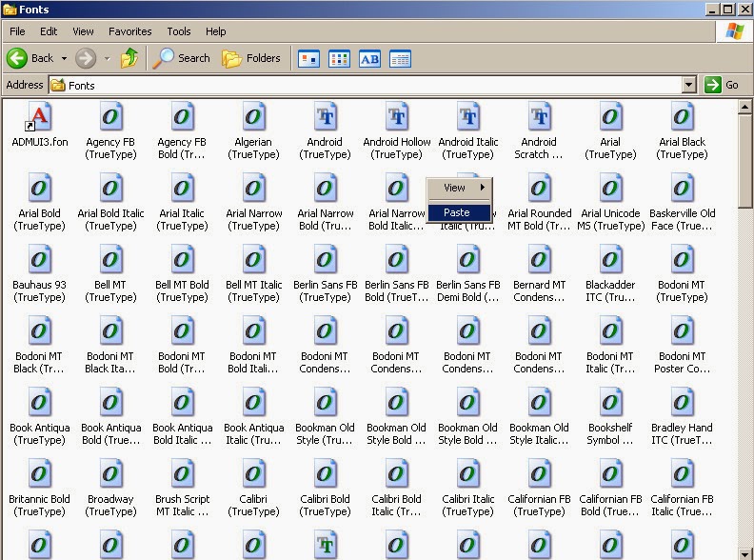Toggle the Folders pane
This screenshot has height=560, width=754.
point(251,58)
